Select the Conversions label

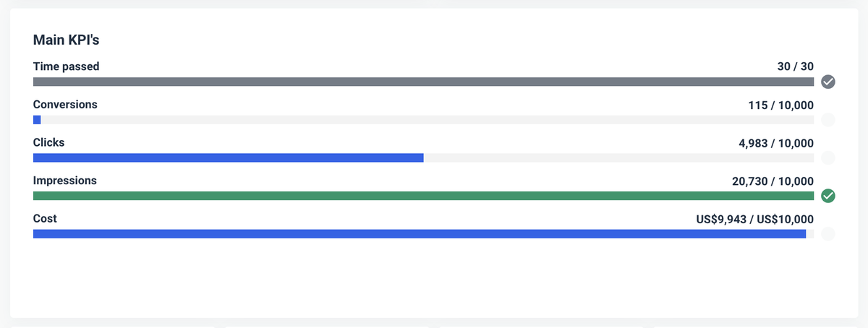click(x=65, y=105)
